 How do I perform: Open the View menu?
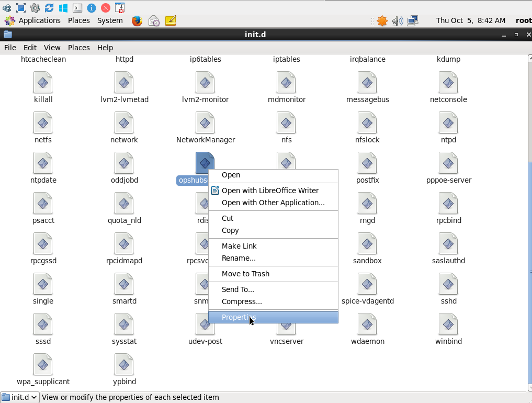[x=52, y=48]
